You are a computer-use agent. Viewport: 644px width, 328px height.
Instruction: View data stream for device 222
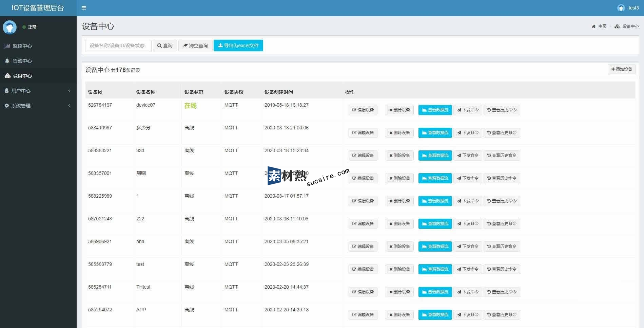(x=435, y=224)
